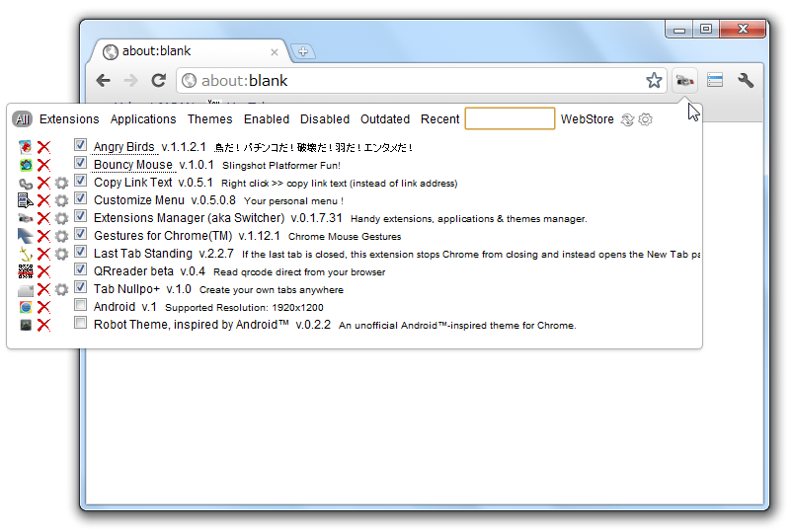Open Customize Menu options gear
Screen dimensions: 793x532
point(61,200)
